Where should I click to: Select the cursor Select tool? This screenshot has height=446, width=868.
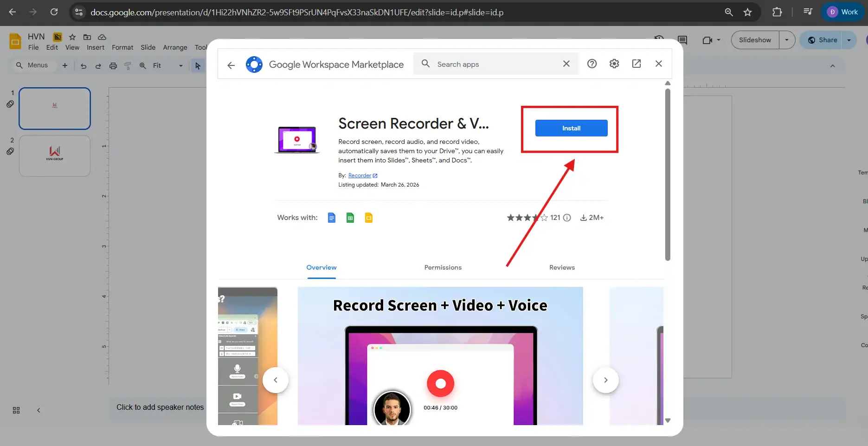point(198,66)
